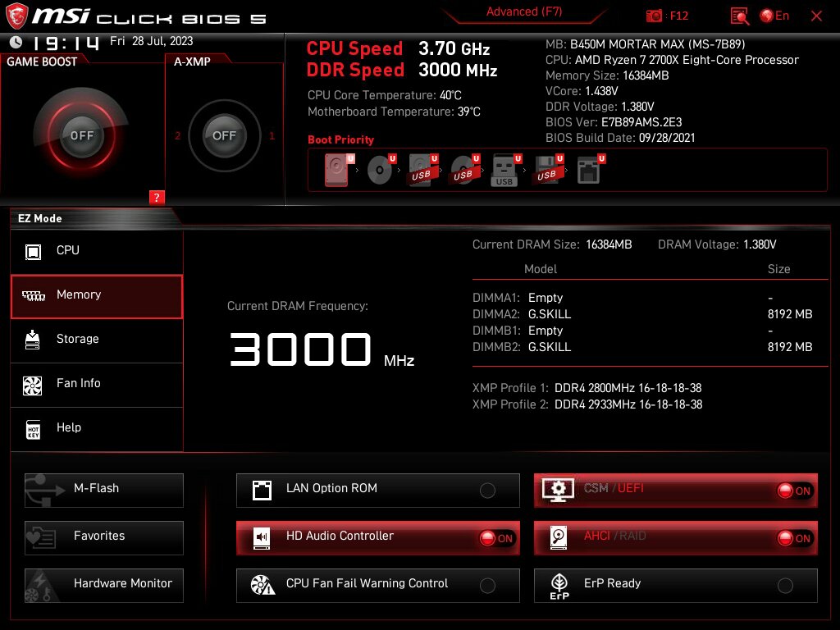Click the clock icon beside the time

16,42
